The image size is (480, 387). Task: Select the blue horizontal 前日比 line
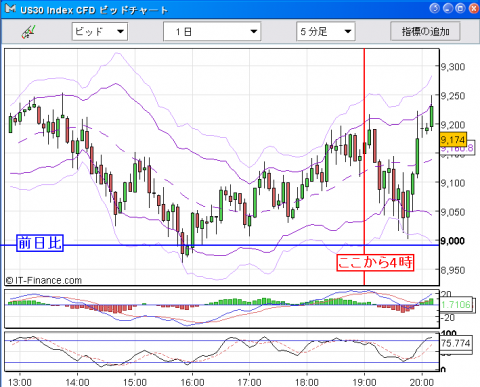(x=220, y=245)
